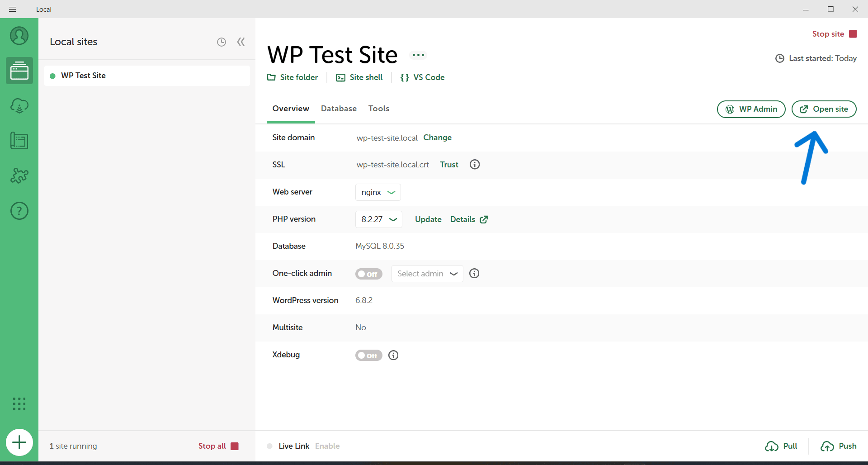Expand the nginx web server dropdown
Screen dimensions: 868x465
pos(378,192)
